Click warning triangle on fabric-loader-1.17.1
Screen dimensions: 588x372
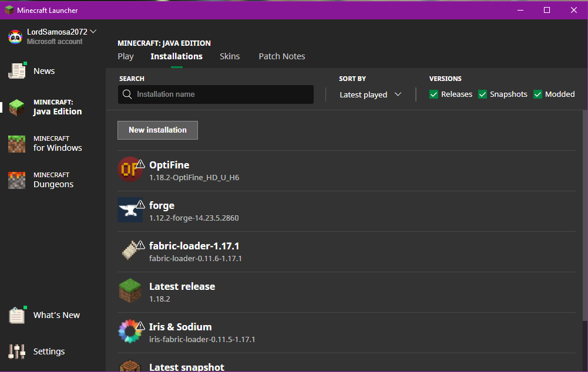(140, 245)
